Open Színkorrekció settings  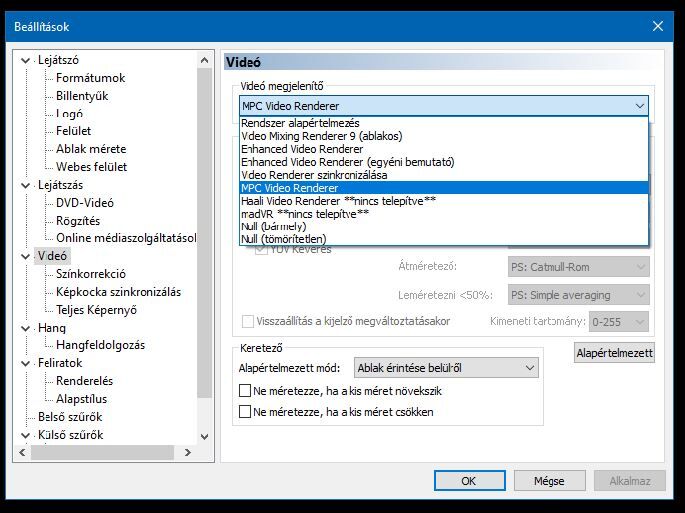pos(91,274)
